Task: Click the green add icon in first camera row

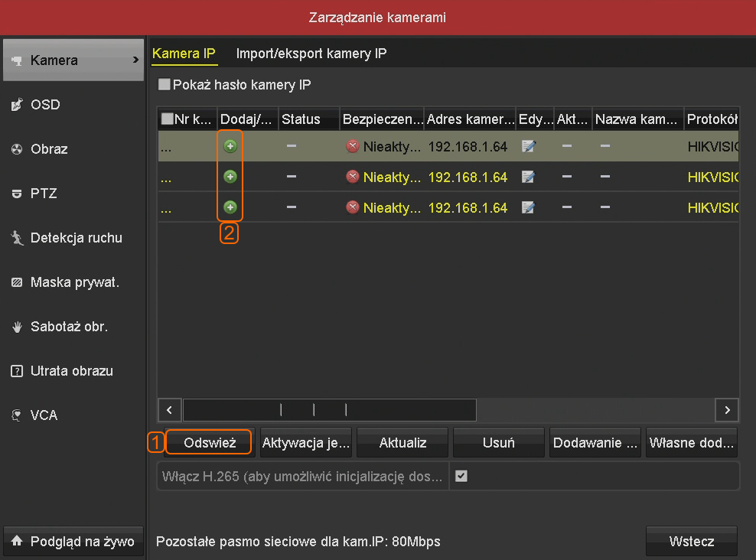Action: [x=230, y=146]
